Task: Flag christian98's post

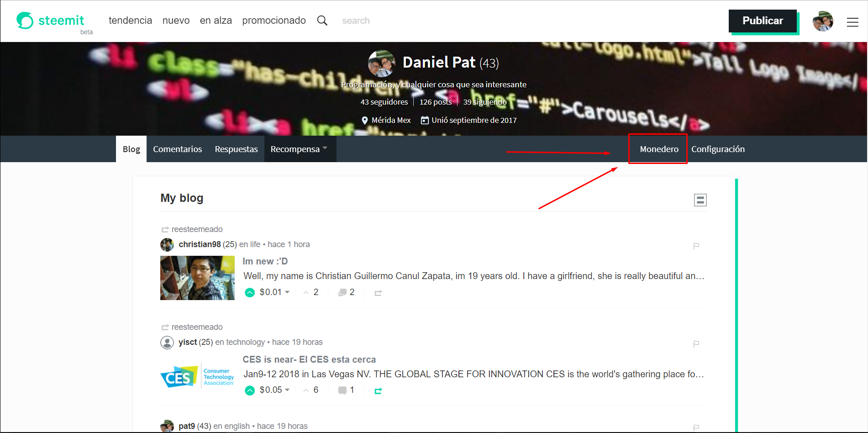Action: [x=696, y=246]
